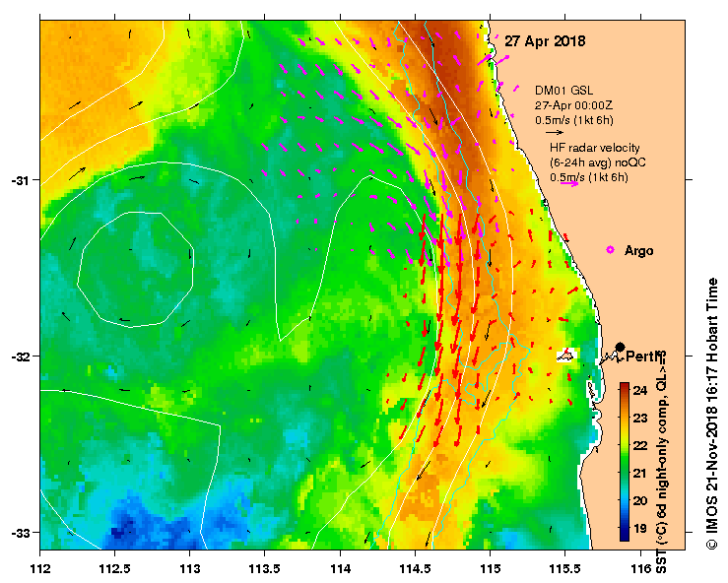Click the magenta Argo circle marker
Image resolution: width=728 pixels, height=583 pixels.
click(x=610, y=250)
